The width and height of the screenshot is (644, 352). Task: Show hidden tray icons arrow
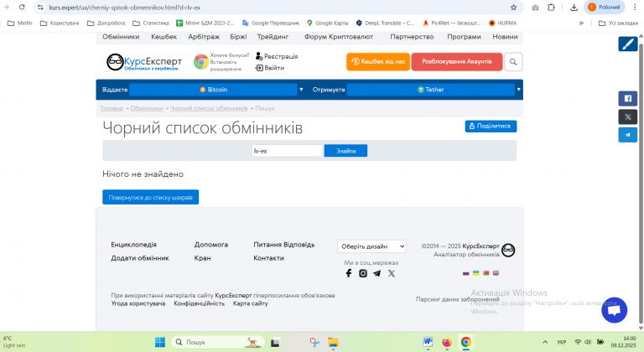coord(545,342)
